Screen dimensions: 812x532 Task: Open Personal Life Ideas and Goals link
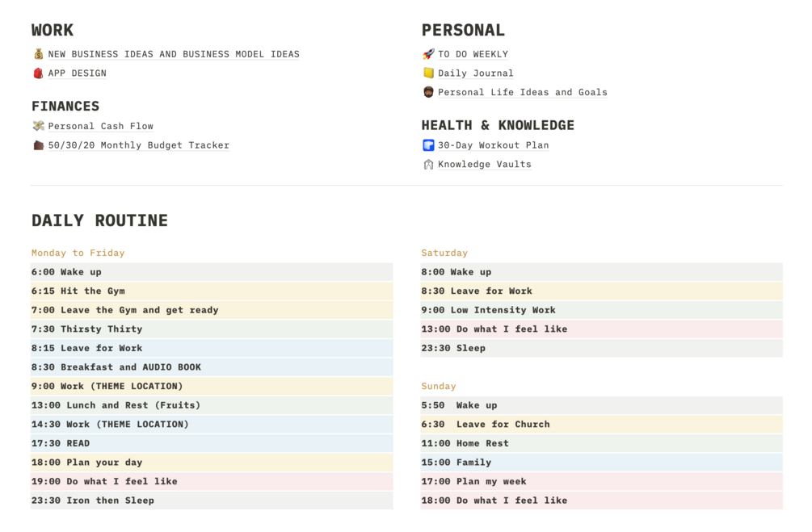click(x=523, y=92)
